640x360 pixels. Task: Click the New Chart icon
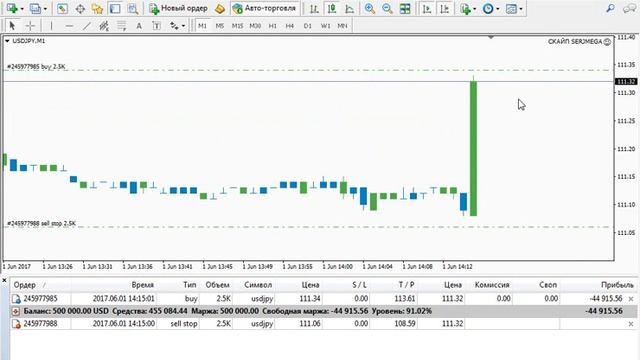click(x=12, y=8)
